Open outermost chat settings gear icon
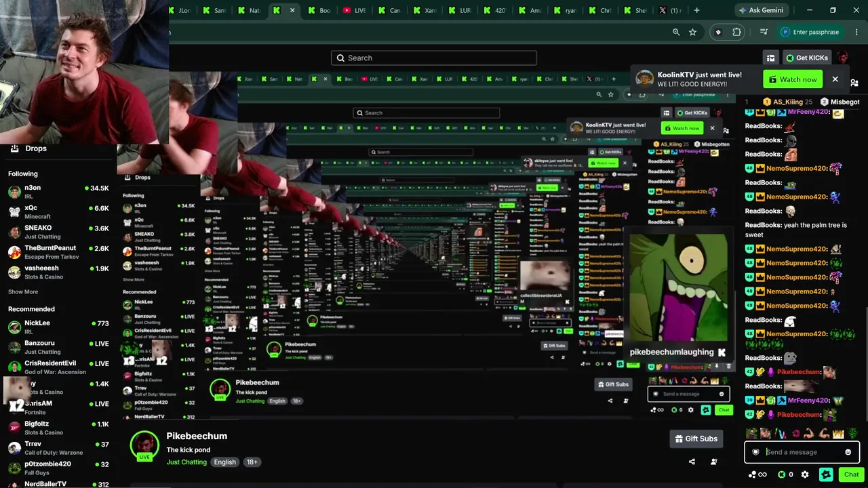 tap(805, 475)
